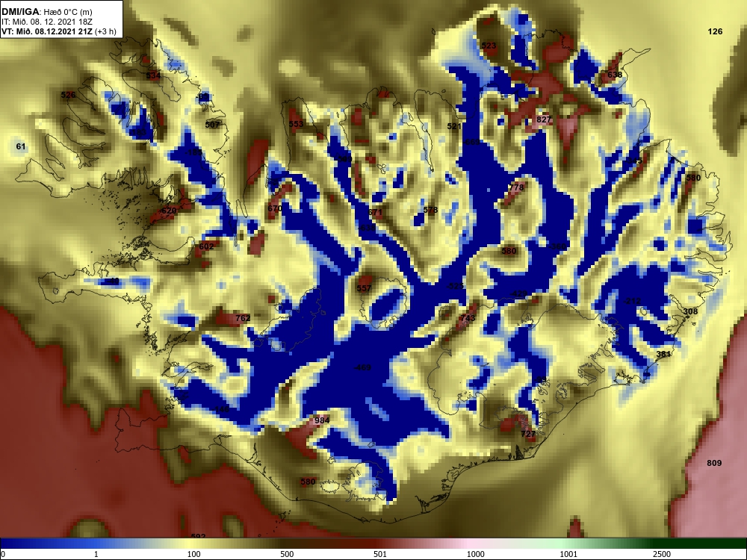The width and height of the screenshot is (747, 560).
Task: Click the -212 label in the blue area
Action: [x=632, y=301]
